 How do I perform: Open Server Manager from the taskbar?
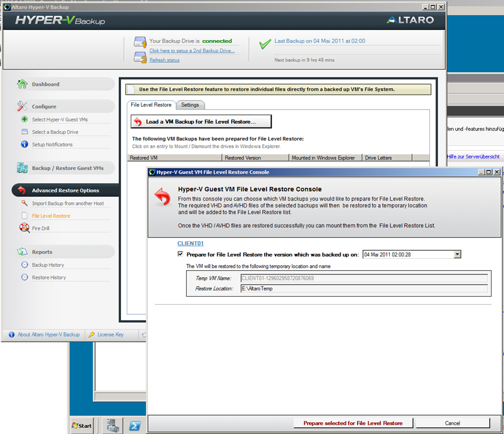coord(113,426)
